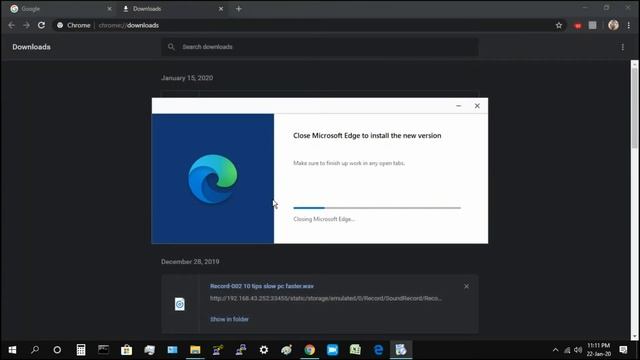Select the Downloads tab

[x=173, y=9]
